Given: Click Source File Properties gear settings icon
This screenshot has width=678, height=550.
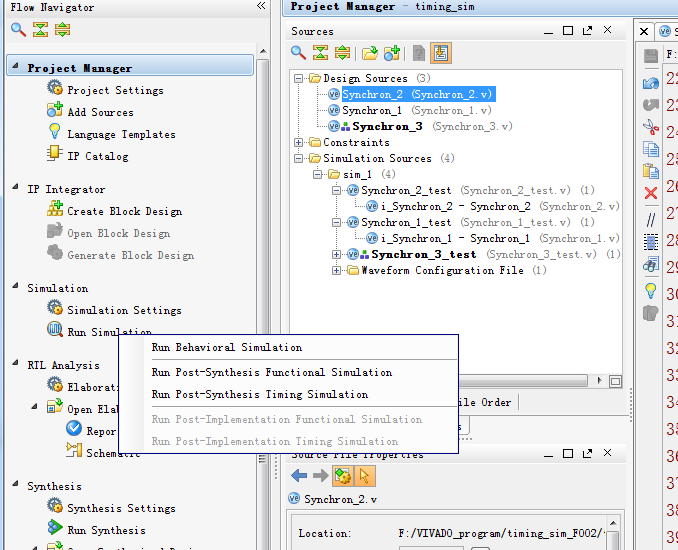Looking at the screenshot, I should (x=343, y=476).
